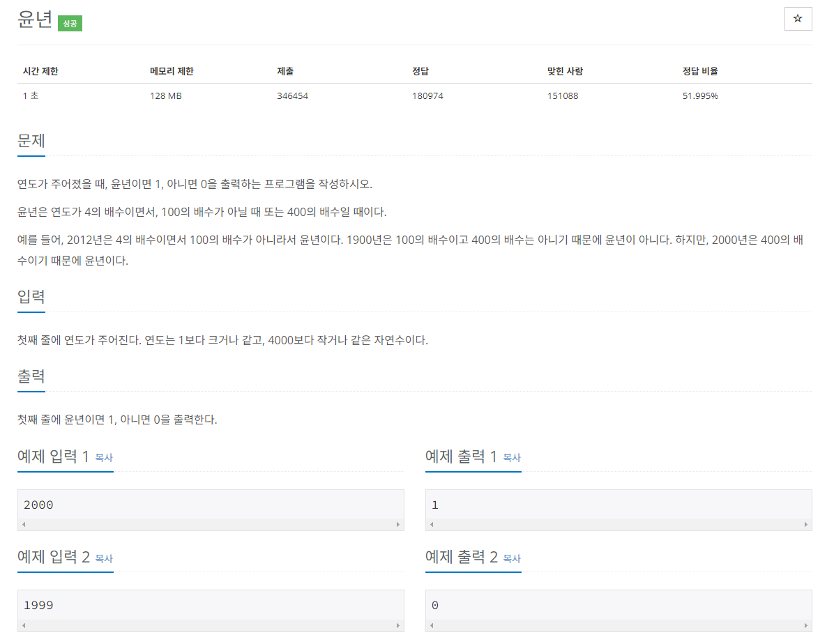
Task: Copy example output 1 via 복사 link
Action: point(512,457)
